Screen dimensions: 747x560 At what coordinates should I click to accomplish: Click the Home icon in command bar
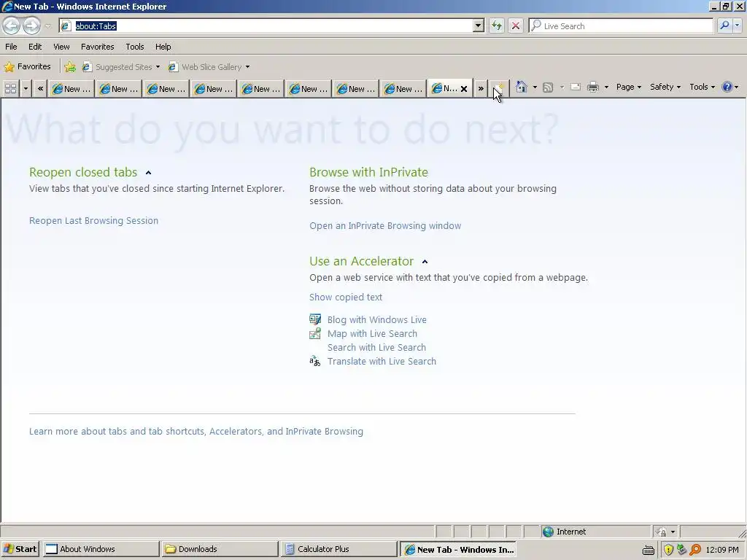(x=522, y=87)
